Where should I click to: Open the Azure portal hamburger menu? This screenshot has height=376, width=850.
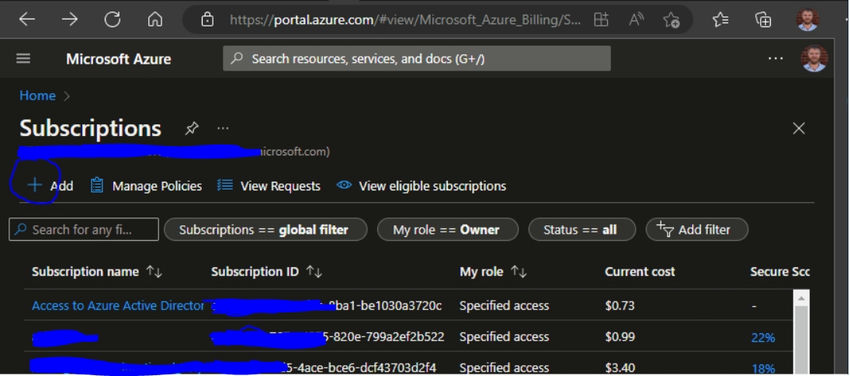23,59
